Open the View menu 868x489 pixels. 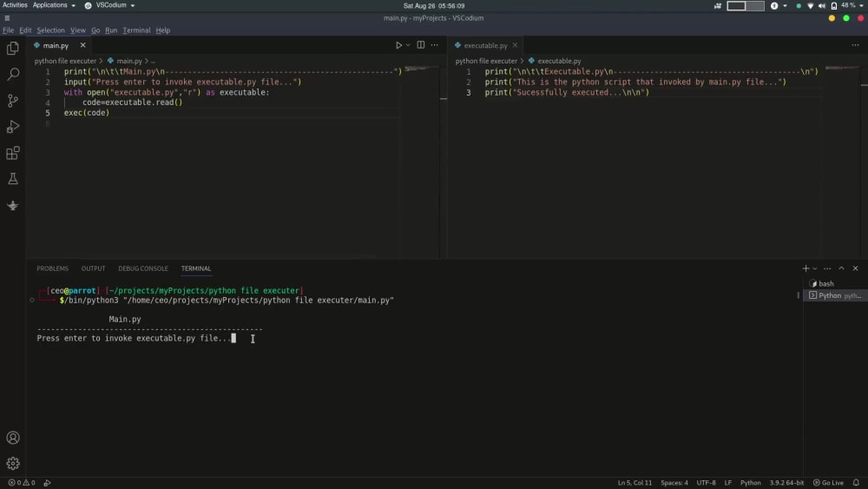pyautogui.click(x=78, y=30)
